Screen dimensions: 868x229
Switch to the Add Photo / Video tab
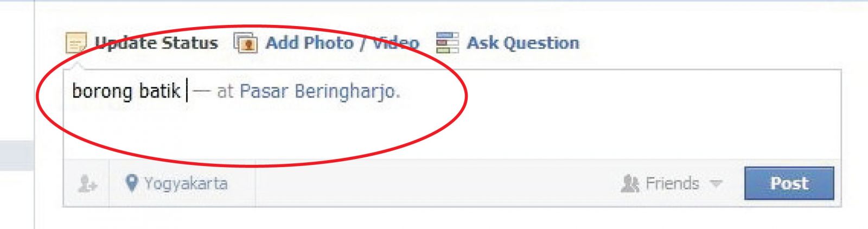[342, 43]
